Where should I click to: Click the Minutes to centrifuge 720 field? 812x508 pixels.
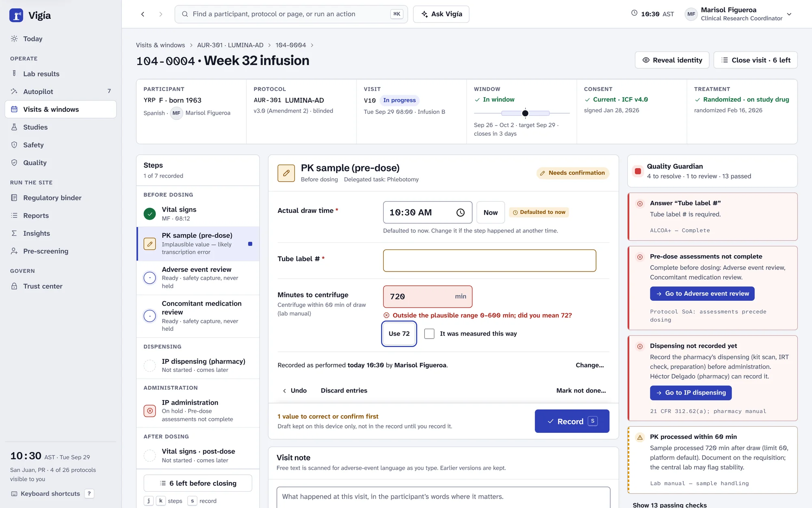pos(428,297)
